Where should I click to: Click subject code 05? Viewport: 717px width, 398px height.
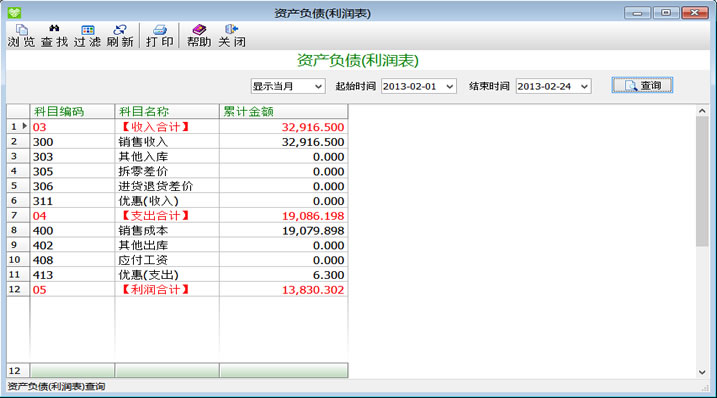coord(39,290)
